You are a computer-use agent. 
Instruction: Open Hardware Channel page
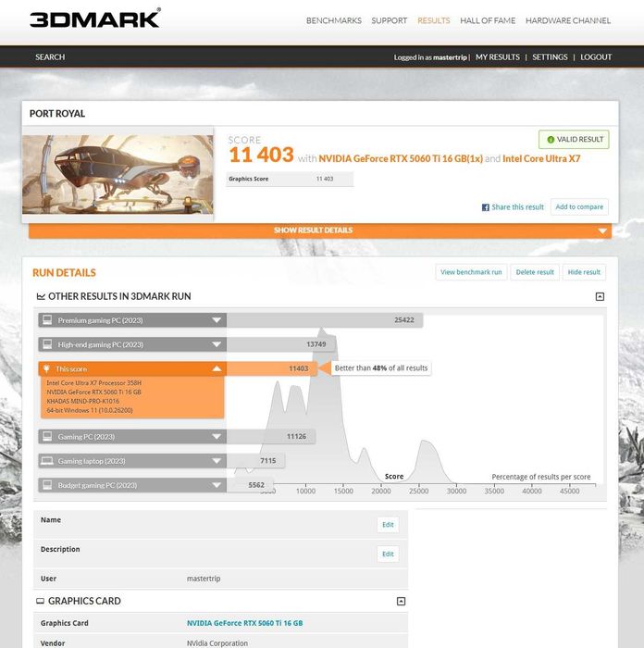(x=568, y=20)
